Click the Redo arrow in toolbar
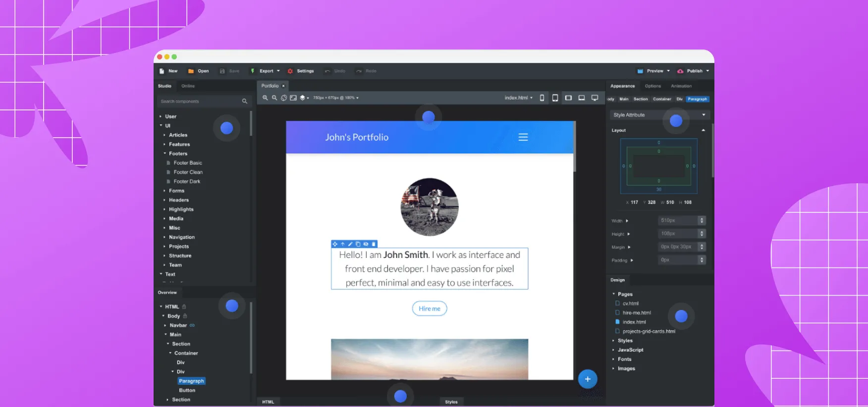 359,71
